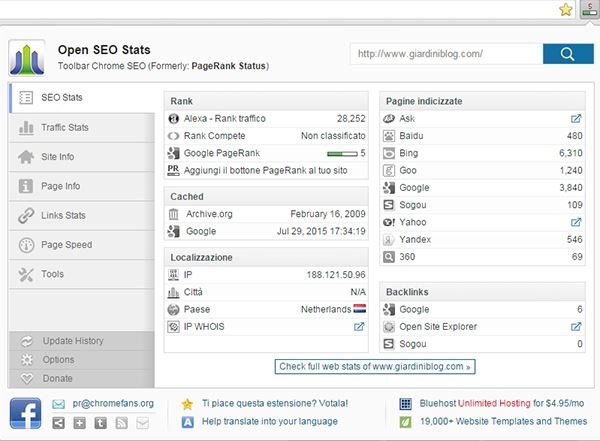Open Ask indexed pages external link icon
Viewport: 600px width, 441px height.
(576, 119)
